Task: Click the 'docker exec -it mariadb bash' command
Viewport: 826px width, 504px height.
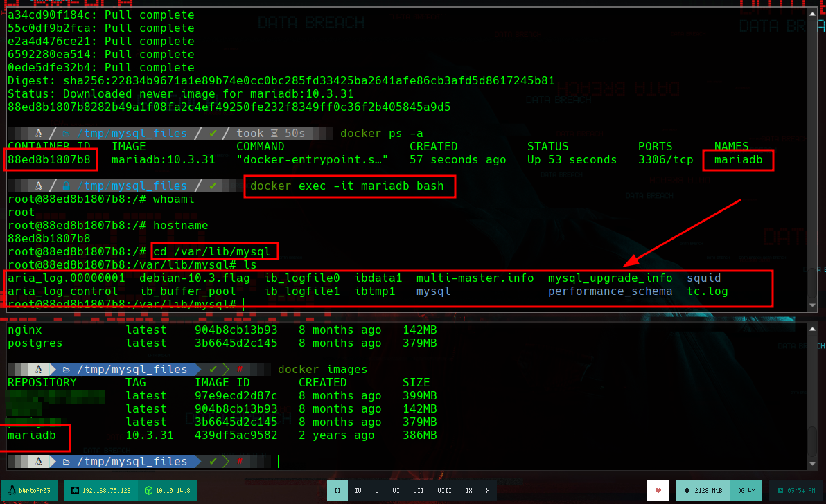Action: (x=347, y=186)
